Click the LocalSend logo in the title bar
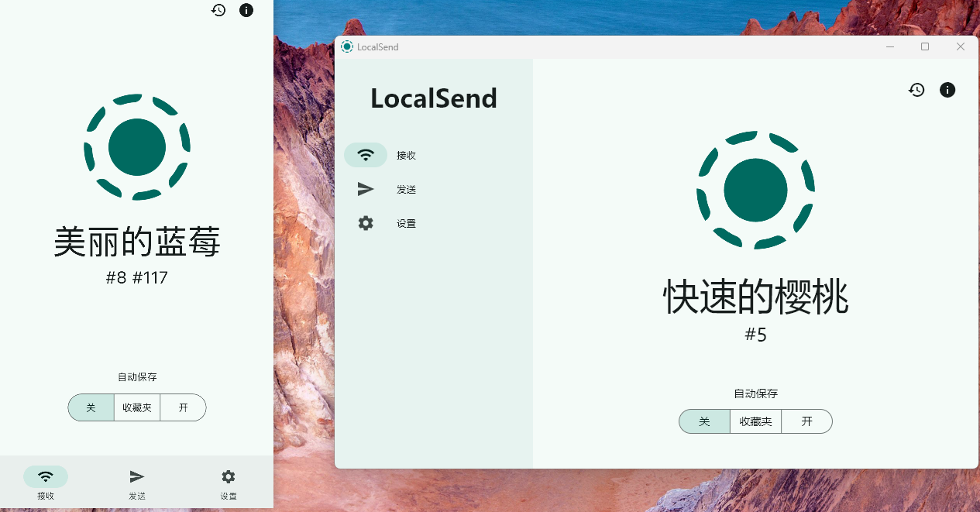The image size is (980, 512). (346, 46)
